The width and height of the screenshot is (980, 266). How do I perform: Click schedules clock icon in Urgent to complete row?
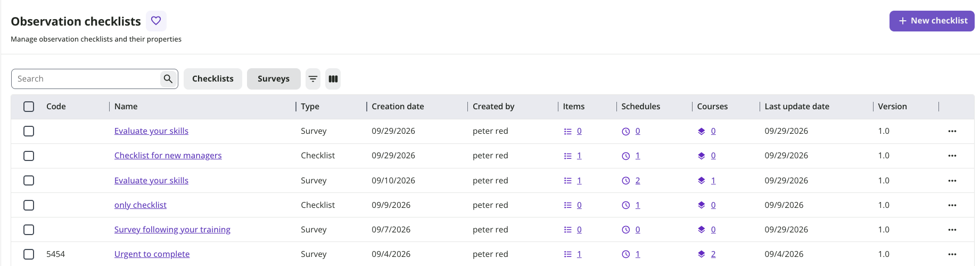click(x=626, y=254)
